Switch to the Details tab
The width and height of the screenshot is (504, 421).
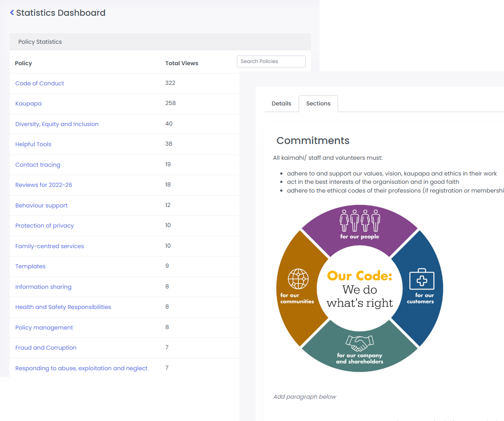[x=281, y=103]
